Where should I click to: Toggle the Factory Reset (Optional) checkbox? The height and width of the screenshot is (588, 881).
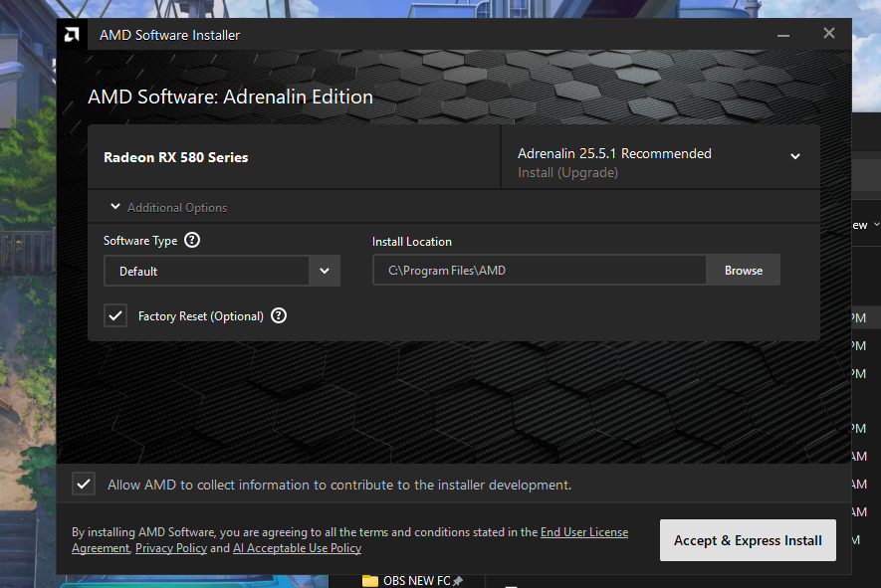tap(115, 315)
